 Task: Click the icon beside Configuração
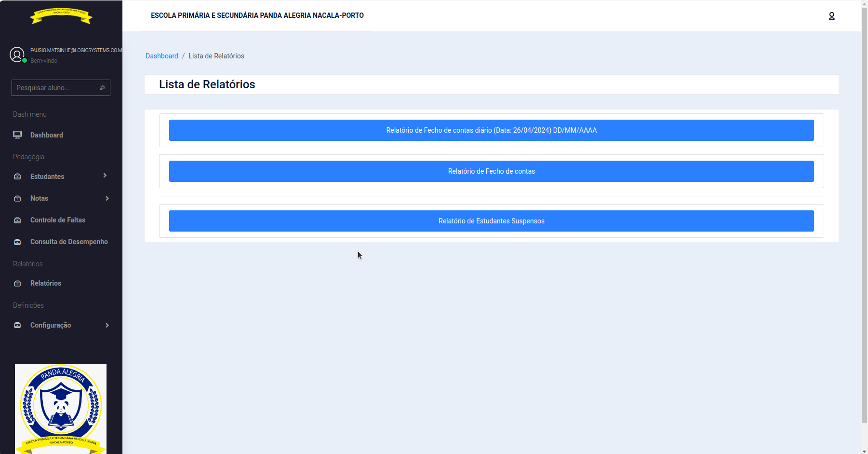point(17,325)
